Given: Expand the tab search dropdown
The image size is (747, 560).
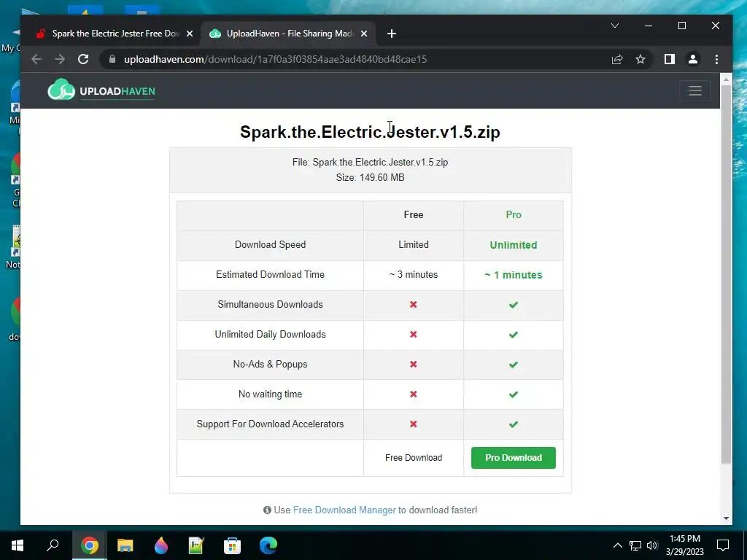Looking at the screenshot, I should pos(615,26).
